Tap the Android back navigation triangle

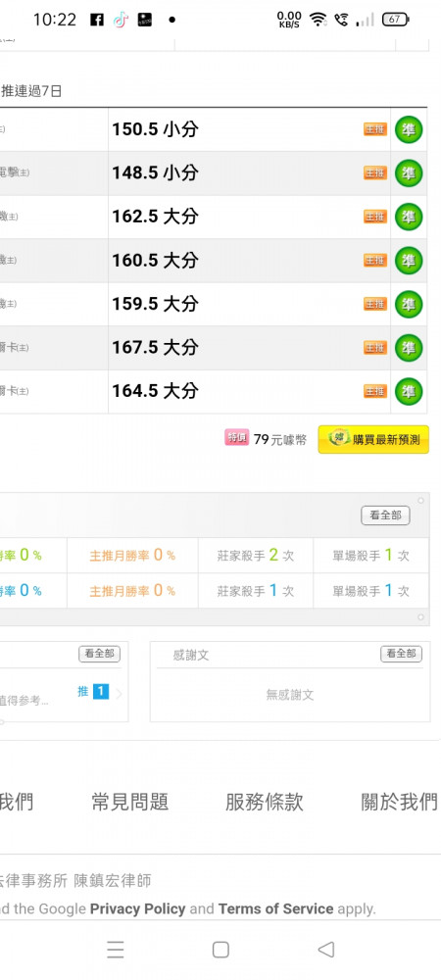pos(326,950)
